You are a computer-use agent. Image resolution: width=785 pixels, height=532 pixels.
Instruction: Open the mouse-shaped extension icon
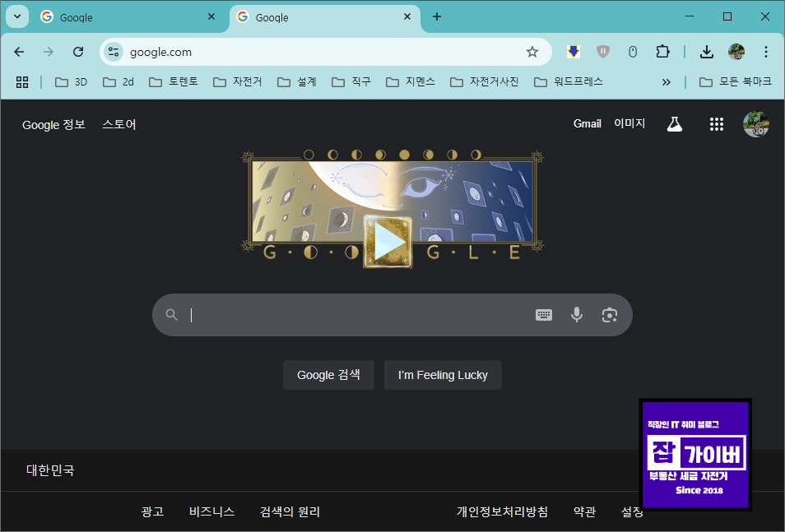click(633, 52)
